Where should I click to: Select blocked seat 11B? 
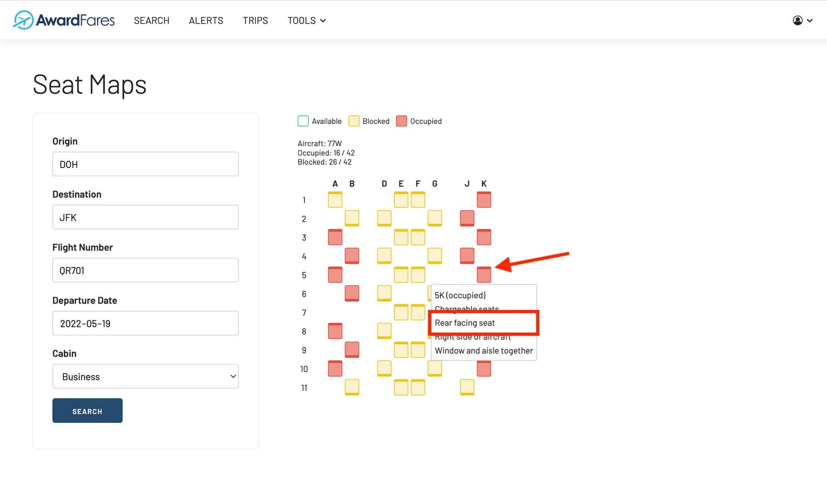(352, 387)
